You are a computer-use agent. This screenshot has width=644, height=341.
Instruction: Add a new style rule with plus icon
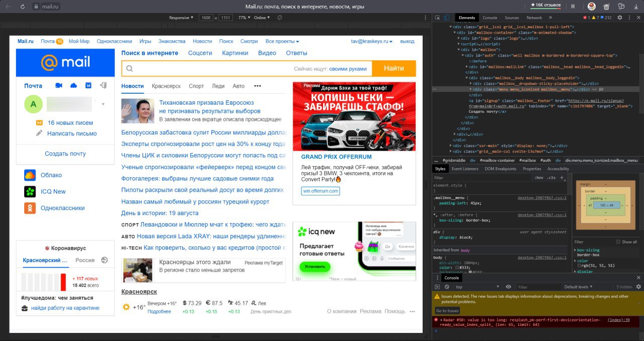[562, 177]
